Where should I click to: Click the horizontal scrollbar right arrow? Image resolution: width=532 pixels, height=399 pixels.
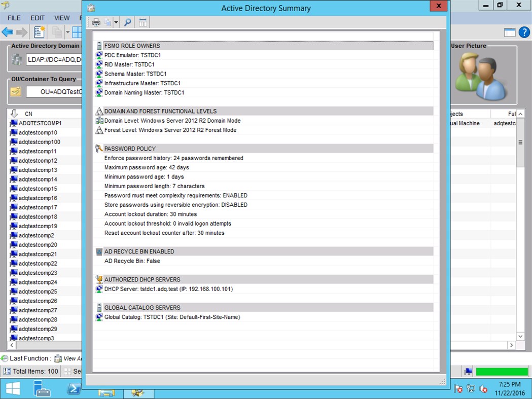click(511, 345)
